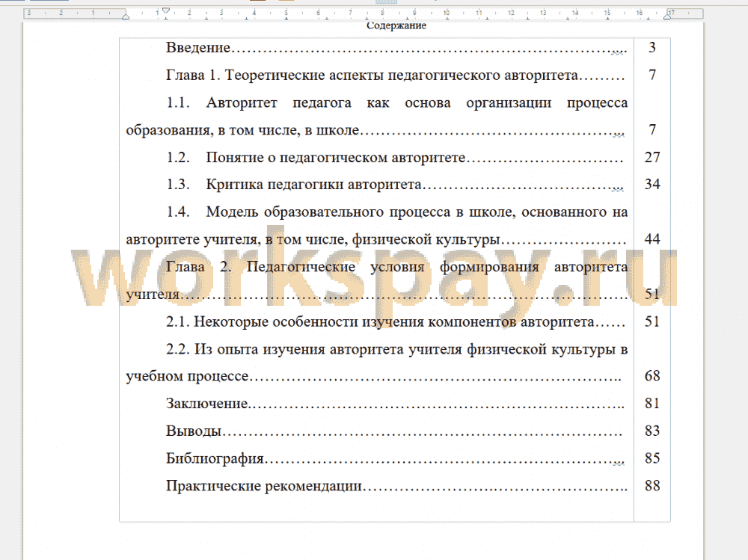Click '1.2. Понятие о педагогическом авторитете' entry
Viewport: 748px width, 560px height.
pos(394,158)
